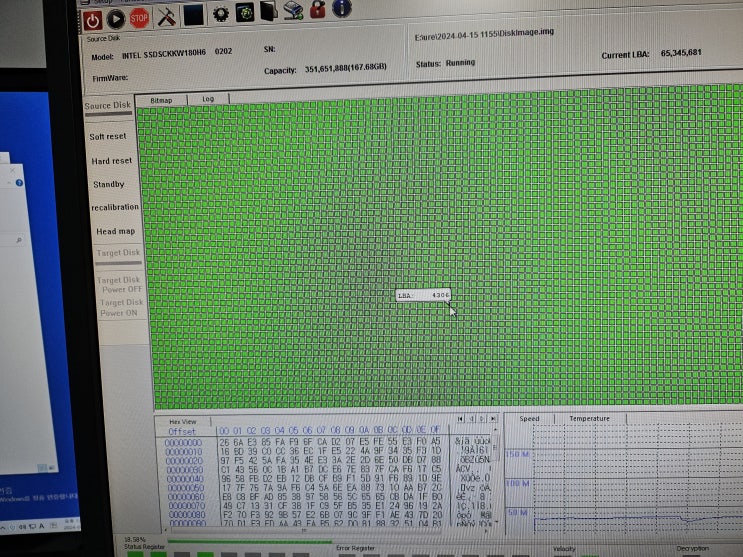
Task: Click the 18.58% progress percentage text
Action: tap(135, 539)
